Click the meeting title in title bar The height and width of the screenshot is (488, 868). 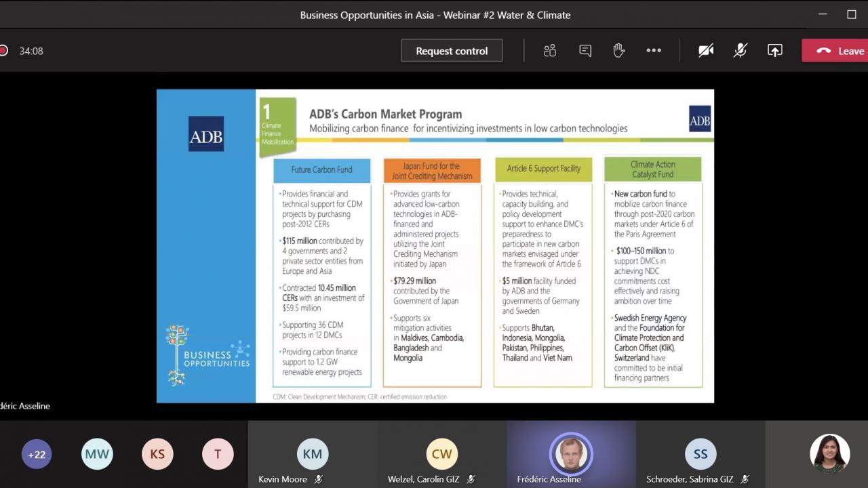point(435,15)
